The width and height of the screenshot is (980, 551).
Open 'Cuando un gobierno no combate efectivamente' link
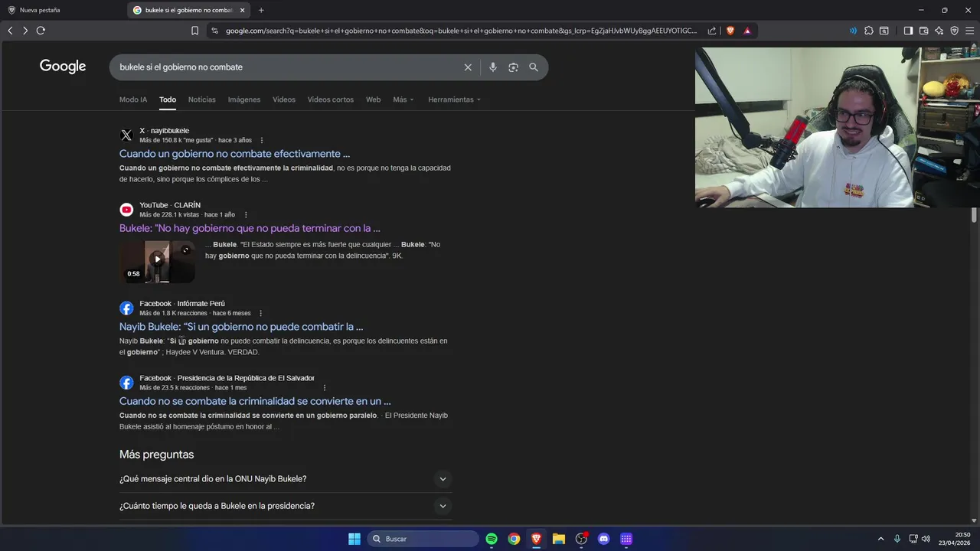[x=234, y=154]
